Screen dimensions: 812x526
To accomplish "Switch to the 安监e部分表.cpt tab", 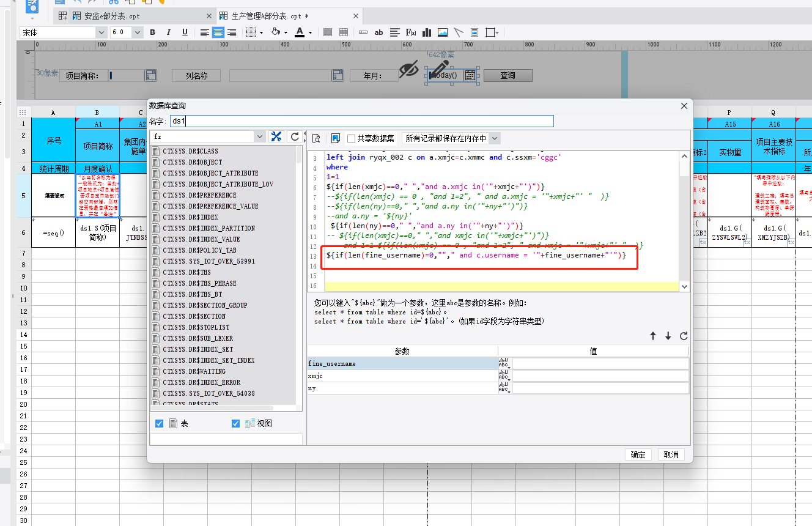I will tap(112, 16).
